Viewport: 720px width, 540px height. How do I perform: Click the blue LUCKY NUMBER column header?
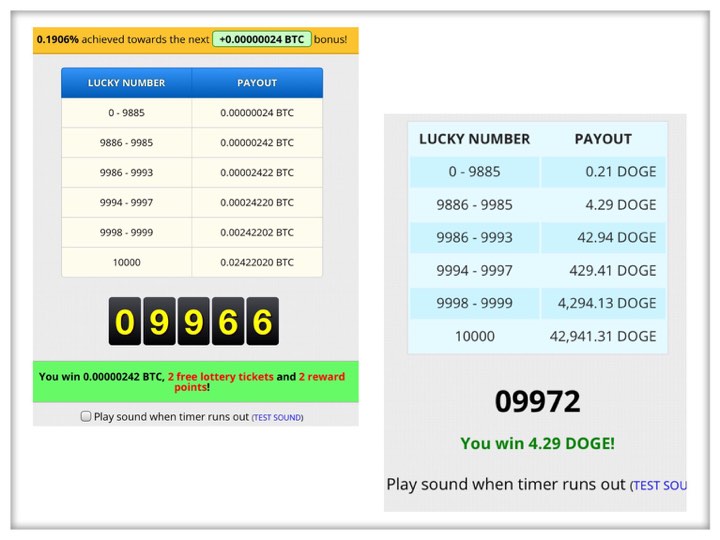pos(126,83)
